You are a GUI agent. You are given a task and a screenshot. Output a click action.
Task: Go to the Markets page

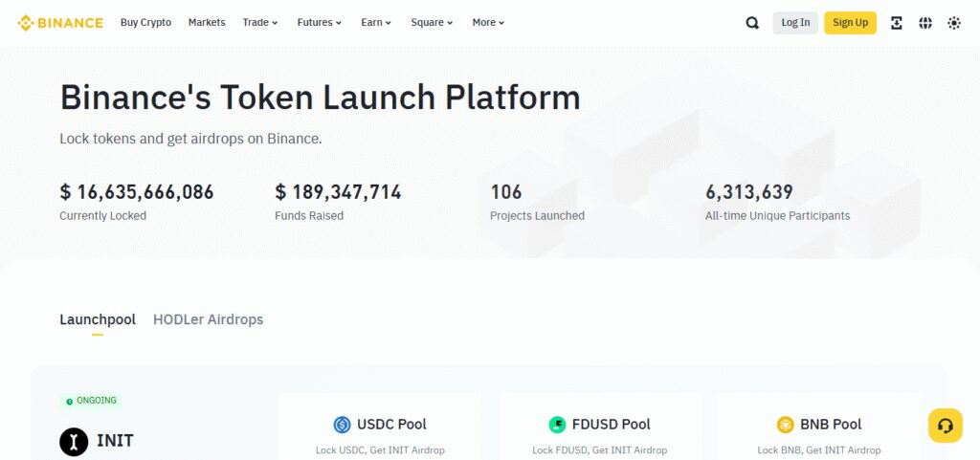point(207,22)
